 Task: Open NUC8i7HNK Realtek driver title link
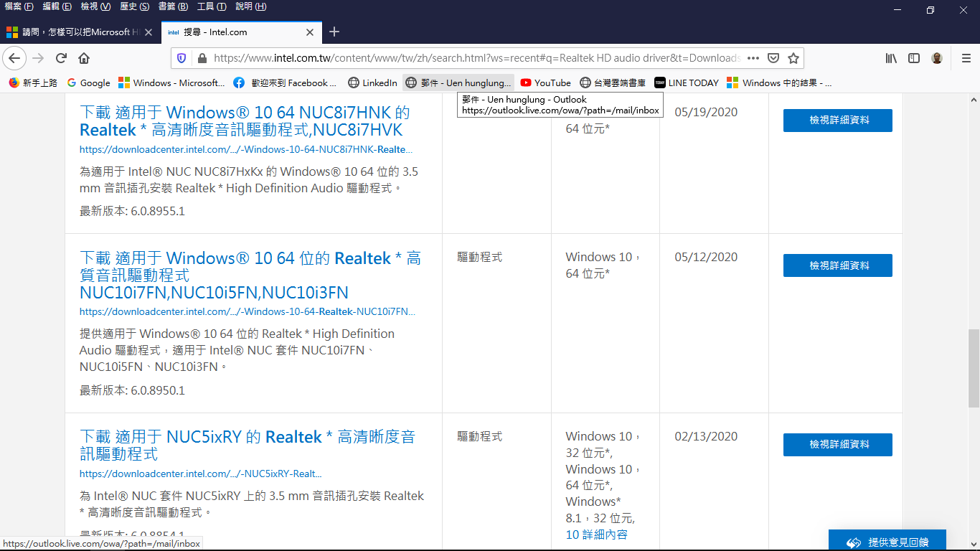245,121
